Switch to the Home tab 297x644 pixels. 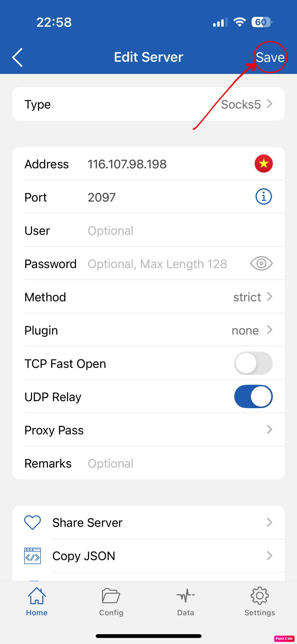point(37,601)
